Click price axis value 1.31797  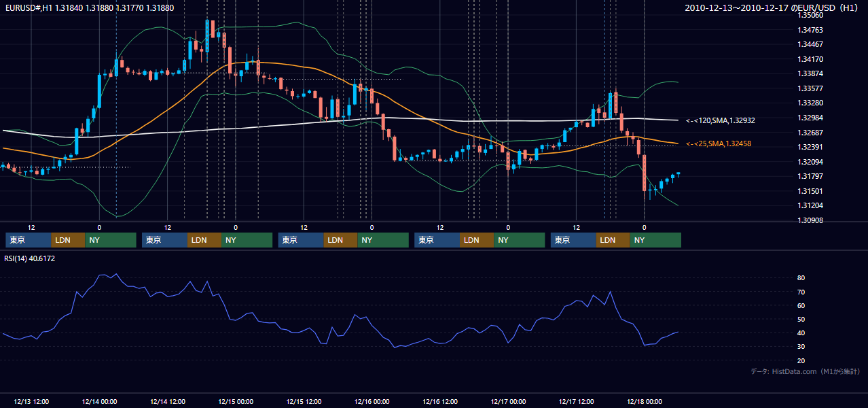(x=810, y=176)
